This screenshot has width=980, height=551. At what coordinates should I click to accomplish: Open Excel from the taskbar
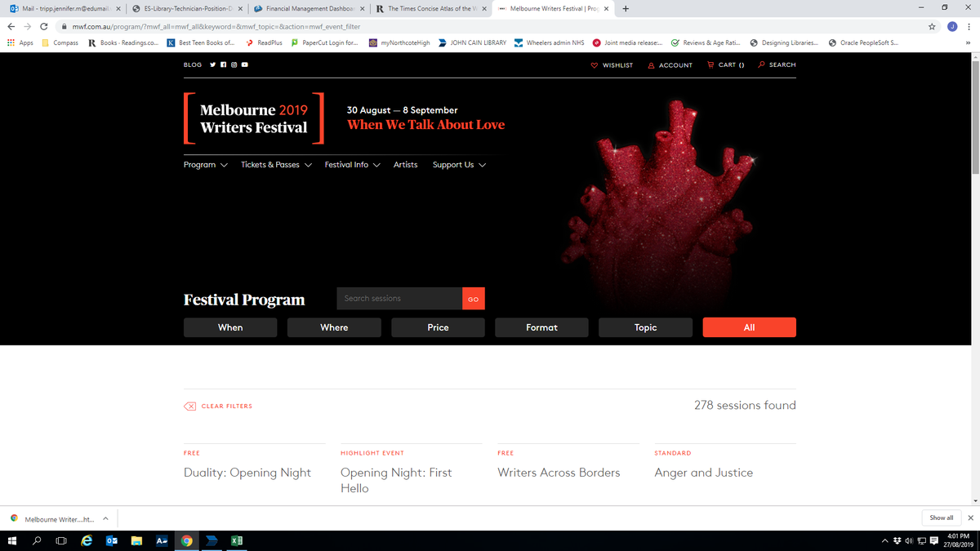click(237, 541)
